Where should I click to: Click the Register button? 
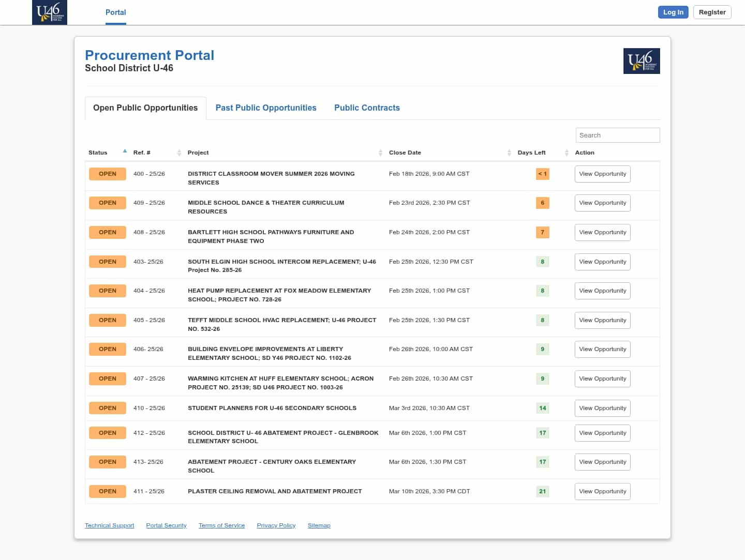coord(712,12)
